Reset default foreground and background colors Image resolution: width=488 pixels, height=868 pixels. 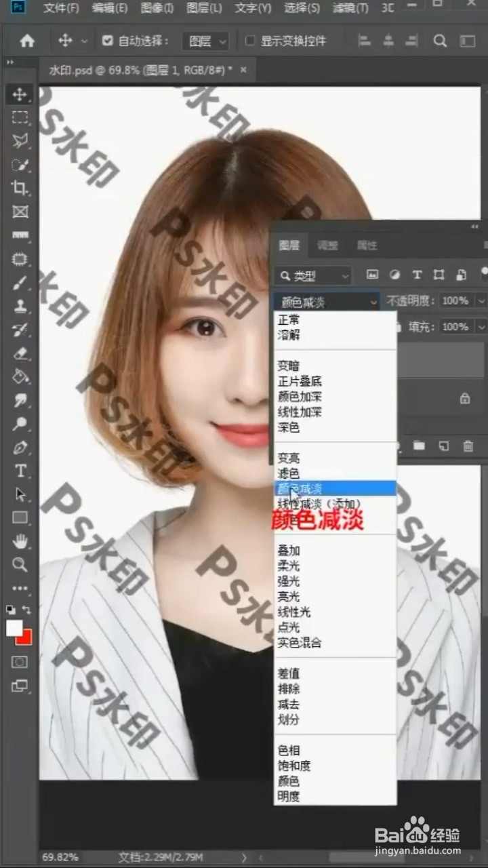11,610
